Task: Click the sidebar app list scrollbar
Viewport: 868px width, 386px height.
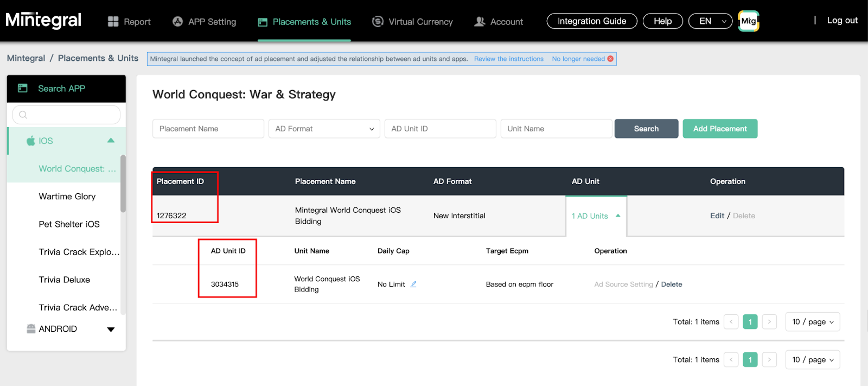Action: pyautogui.click(x=123, y=183)
